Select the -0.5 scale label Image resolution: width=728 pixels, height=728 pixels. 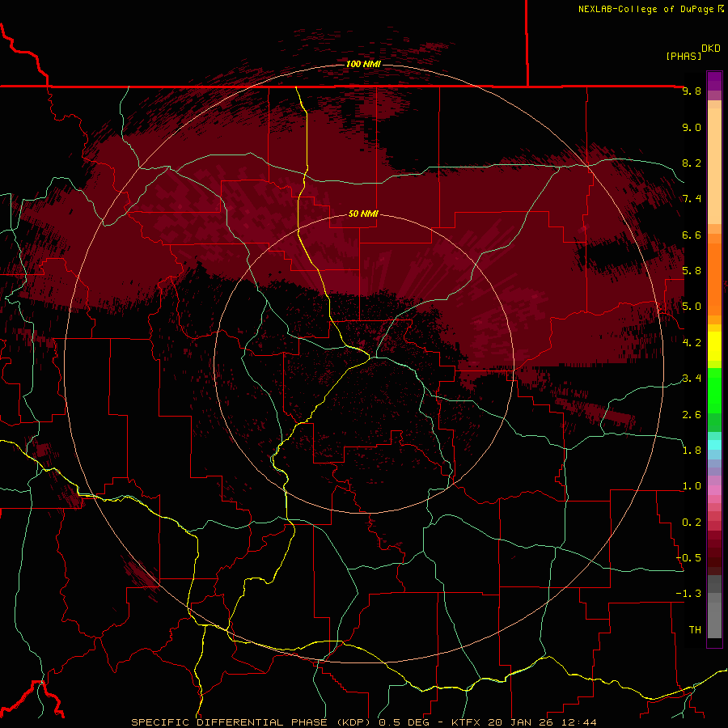tap(688, 558)
